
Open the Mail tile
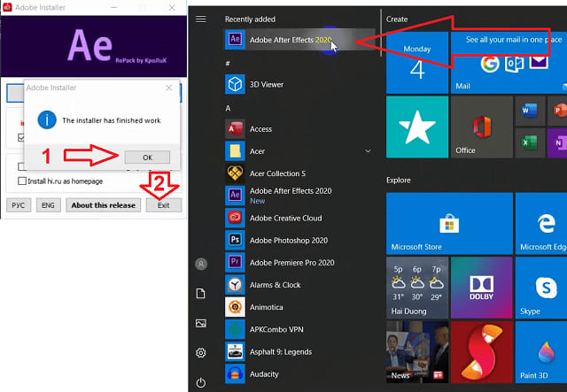pyautogui.click(x=509, y=63)
